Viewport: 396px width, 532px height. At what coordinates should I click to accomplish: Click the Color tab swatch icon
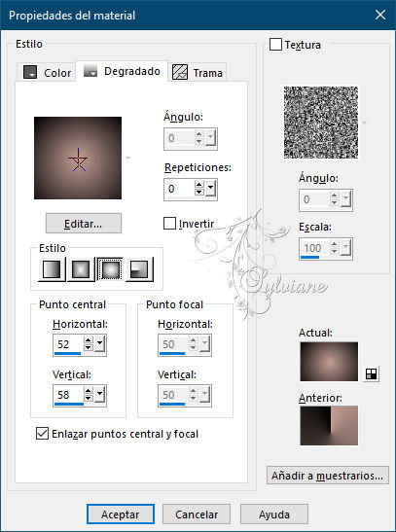tap(30, 72)
